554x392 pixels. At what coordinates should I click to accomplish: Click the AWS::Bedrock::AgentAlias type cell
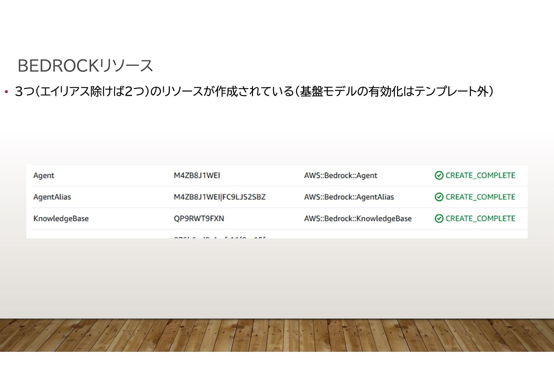tap(349, 197)
